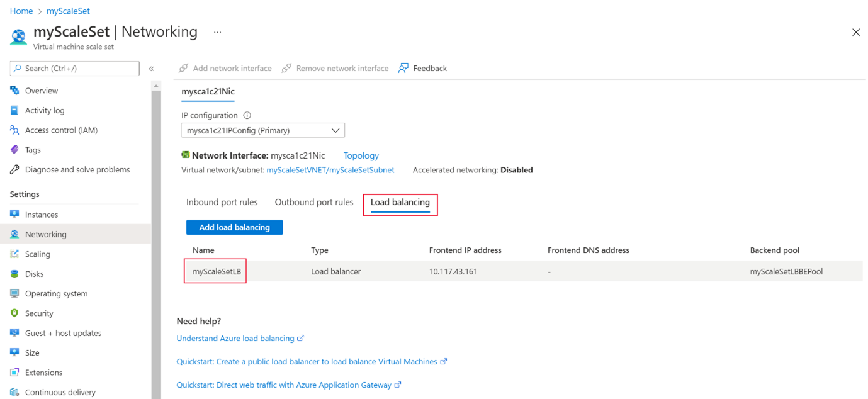Open the ellipsis more options menu

pos(217,32)
